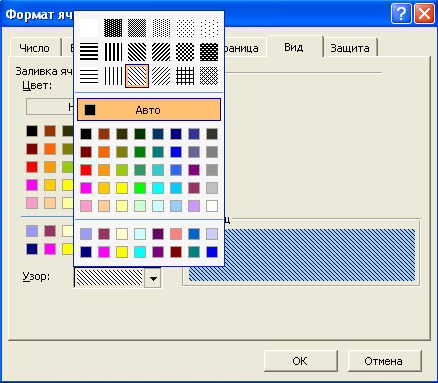Screen dimensions: 438x383
Task: Select thin vertical lines pattern
Action: tap(113, 76)
